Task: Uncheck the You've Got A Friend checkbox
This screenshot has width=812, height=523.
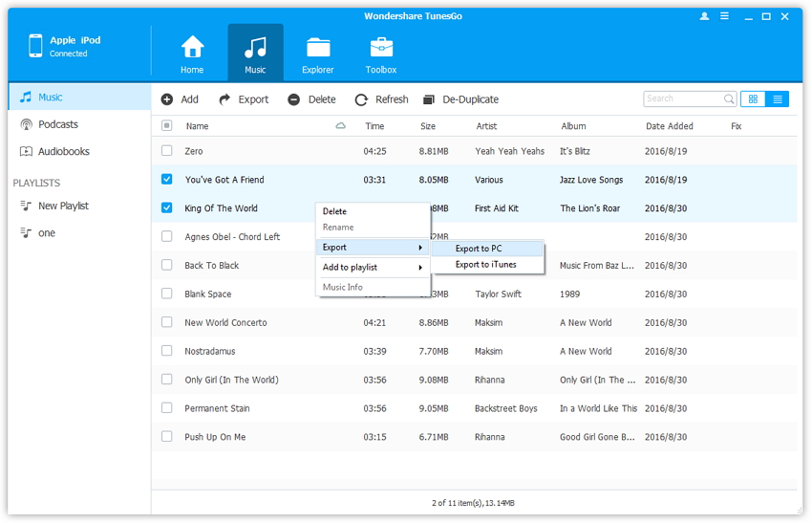Action: 167,180
